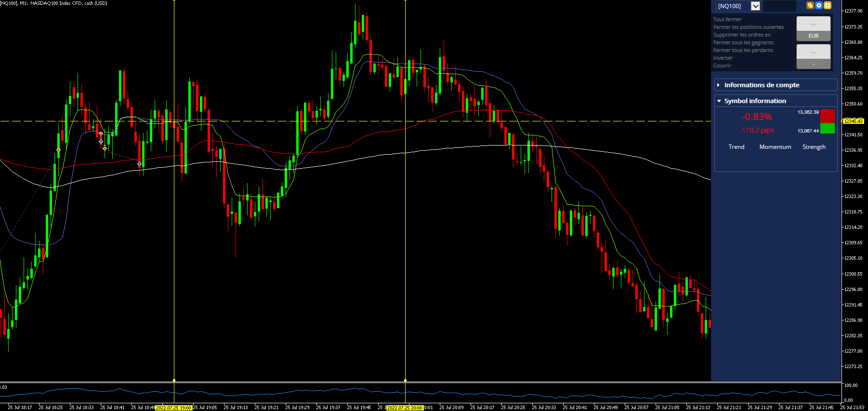Click the red high-price color block

click(x=828, y=116)
